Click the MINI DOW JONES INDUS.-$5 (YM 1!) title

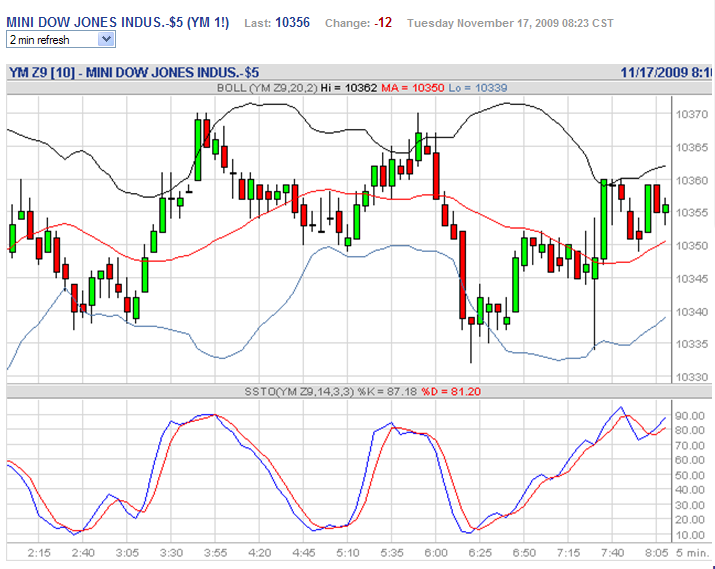coord(118,22)
